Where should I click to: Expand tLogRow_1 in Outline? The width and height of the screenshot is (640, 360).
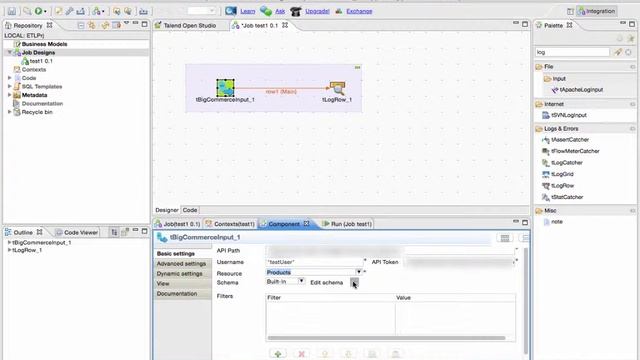(x=9, y=250)
